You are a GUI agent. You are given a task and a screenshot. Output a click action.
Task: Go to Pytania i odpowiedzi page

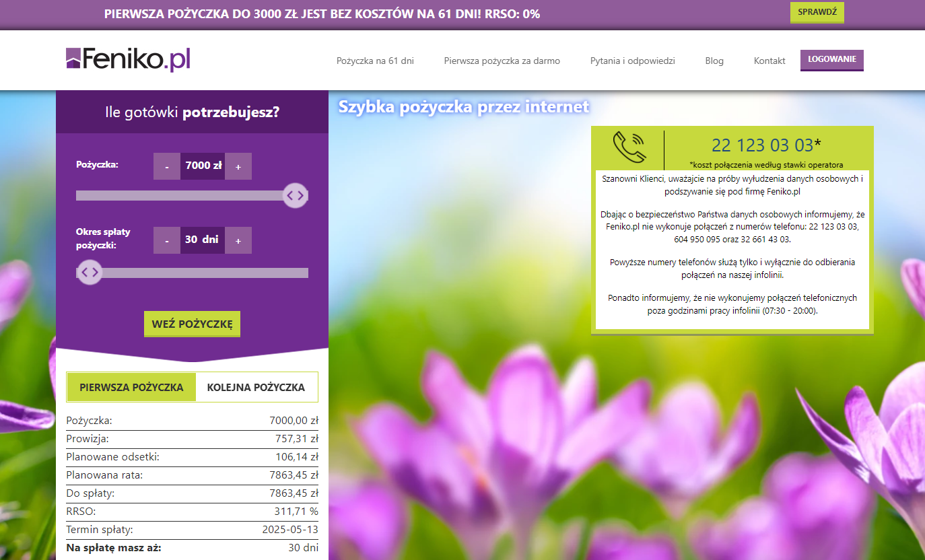(632, 61)
